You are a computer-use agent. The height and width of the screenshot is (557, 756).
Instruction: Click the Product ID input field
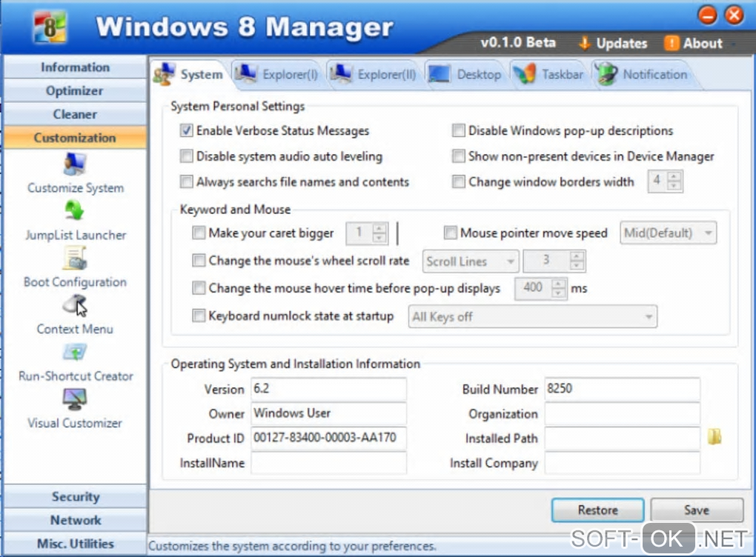(328, 438)
